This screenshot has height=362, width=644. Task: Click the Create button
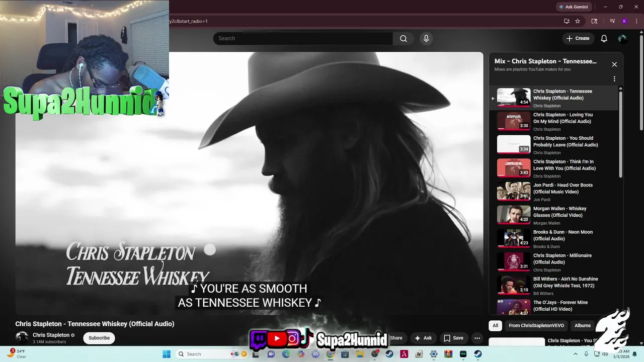[578, 38]
